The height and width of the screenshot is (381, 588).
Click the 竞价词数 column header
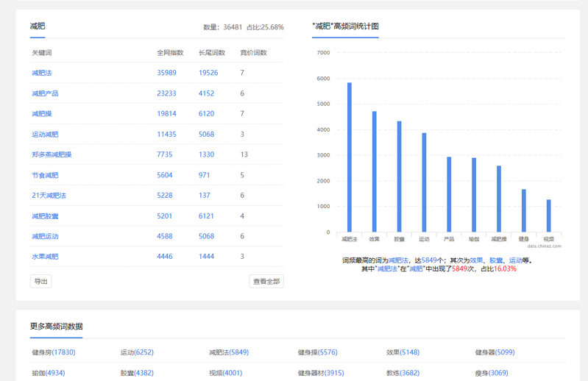pos(253,53)
